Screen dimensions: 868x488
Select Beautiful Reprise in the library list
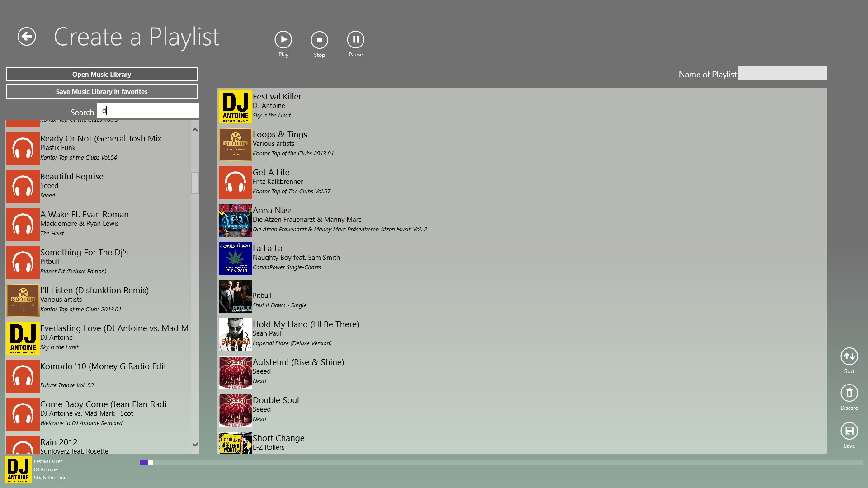click(99, 185)
